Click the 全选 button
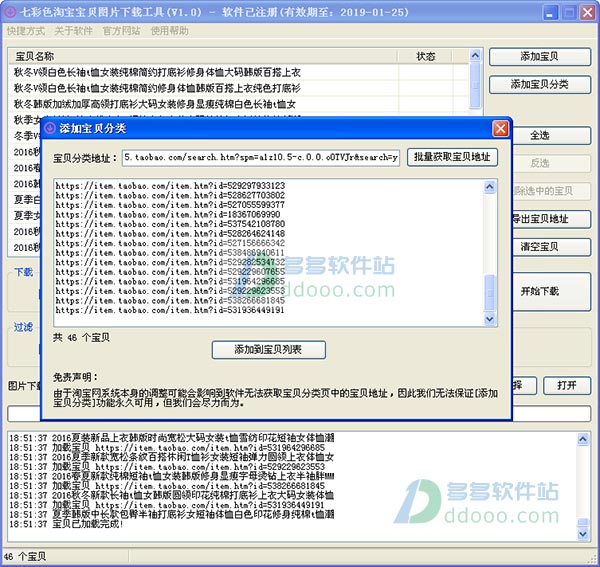 click(x=551, y=135)
